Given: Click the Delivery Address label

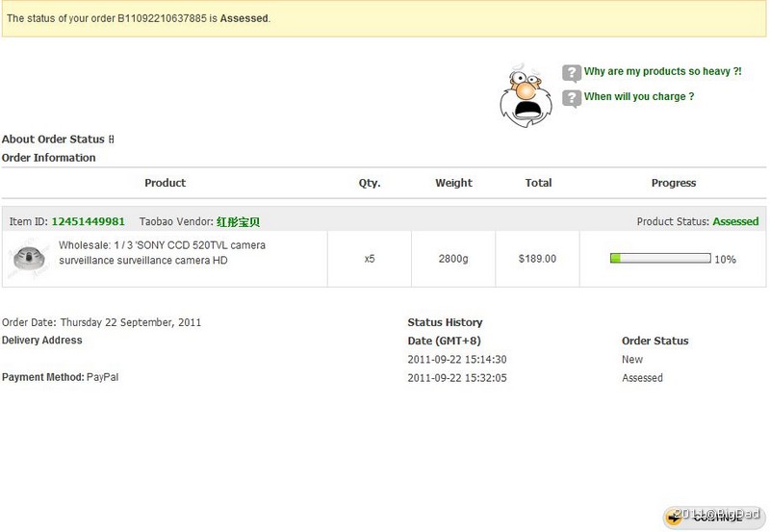Looking at the screenshot, I should click(x=41, y=341).
